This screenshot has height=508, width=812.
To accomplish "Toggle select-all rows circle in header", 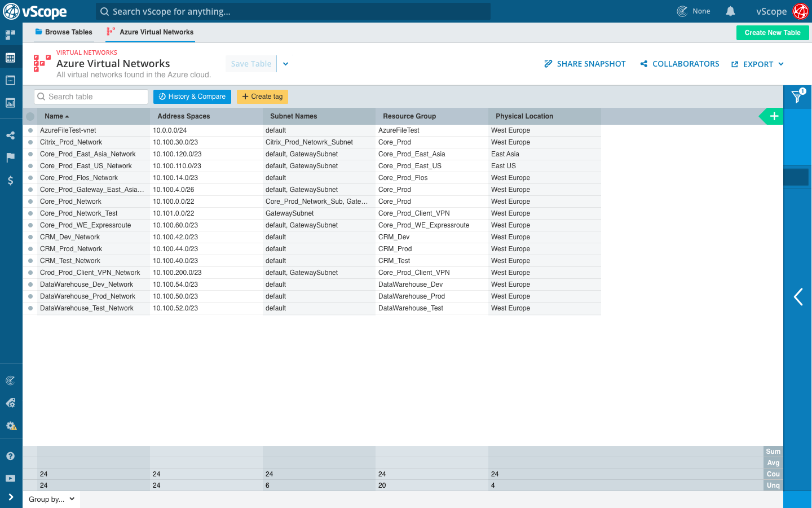I will point(30,116).
